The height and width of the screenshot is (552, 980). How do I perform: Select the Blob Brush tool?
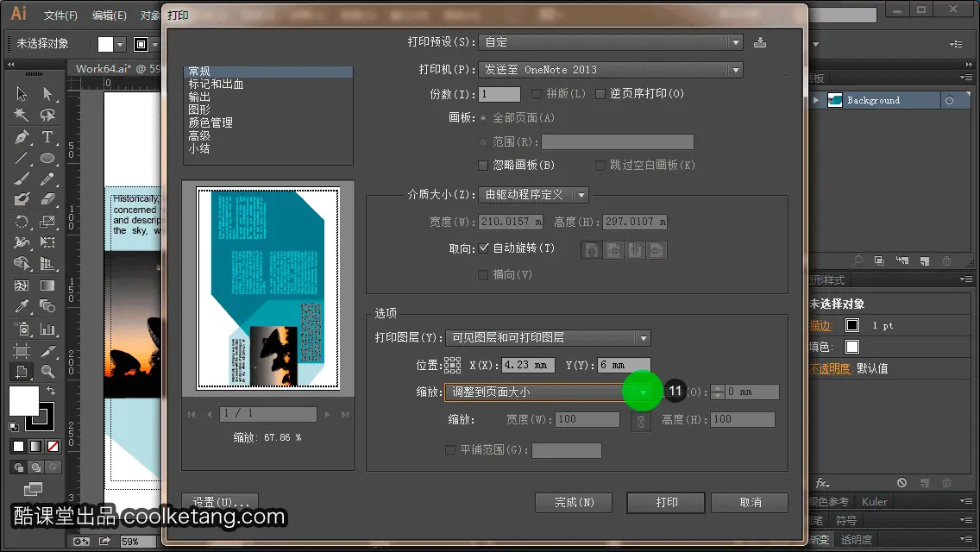pos(22,199)
